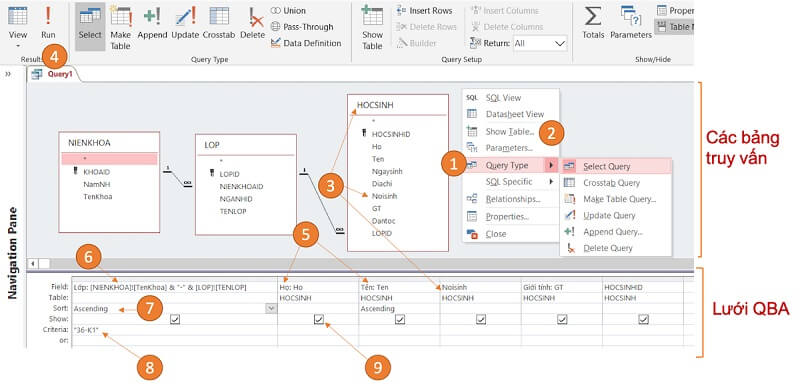Choose Append query type in ribbon

[x=152, y=23]
